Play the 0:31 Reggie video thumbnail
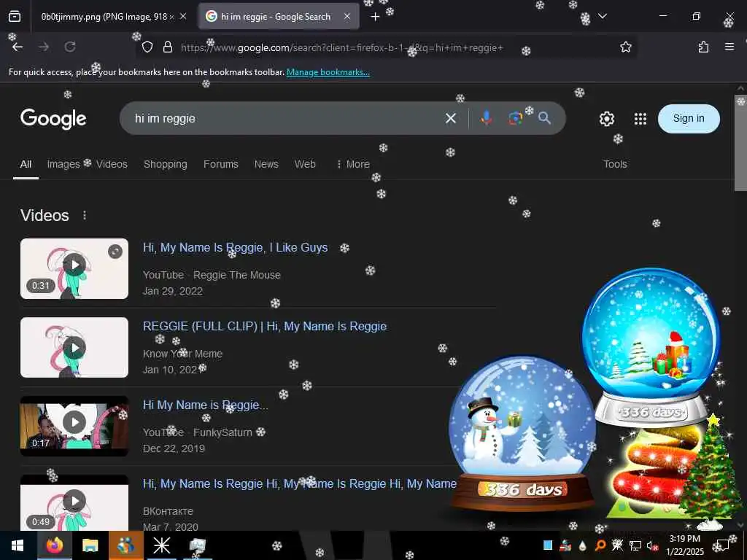 pos(74,268)
